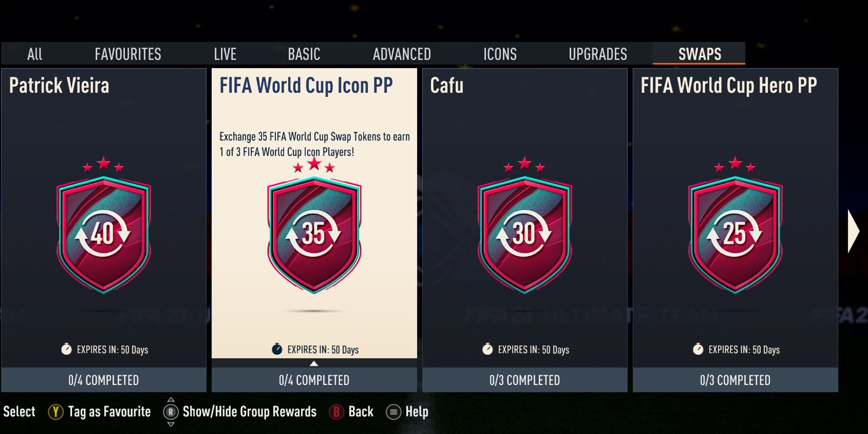Expand the Cafu 0/3 completed bar
This screenshot has width=868, height=434.
point(525,380)
